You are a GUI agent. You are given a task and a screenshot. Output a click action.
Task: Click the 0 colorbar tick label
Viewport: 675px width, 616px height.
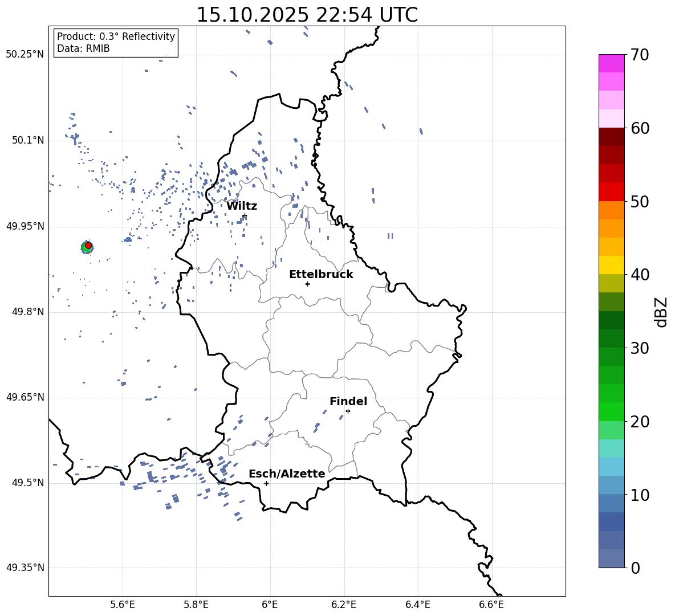[x=636, y=568]
